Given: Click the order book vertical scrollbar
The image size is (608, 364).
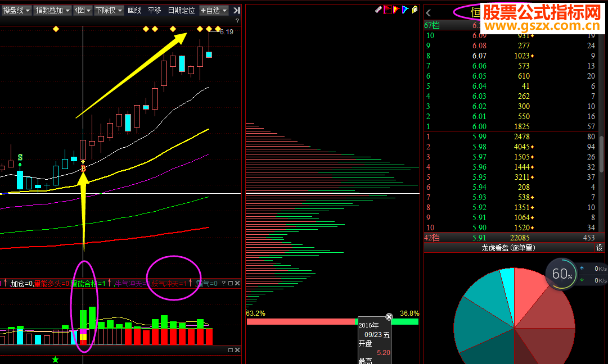Looking at the screenshot, I should click(601, 154).
